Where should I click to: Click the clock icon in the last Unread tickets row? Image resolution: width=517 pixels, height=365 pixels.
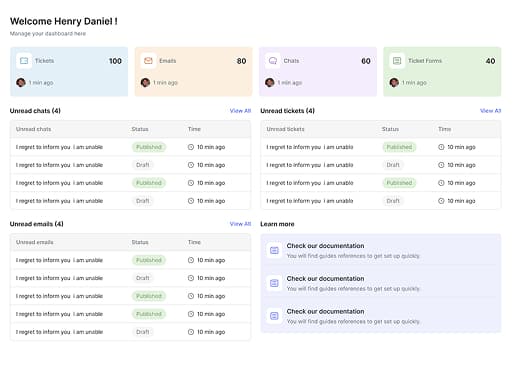click(441, 201)
